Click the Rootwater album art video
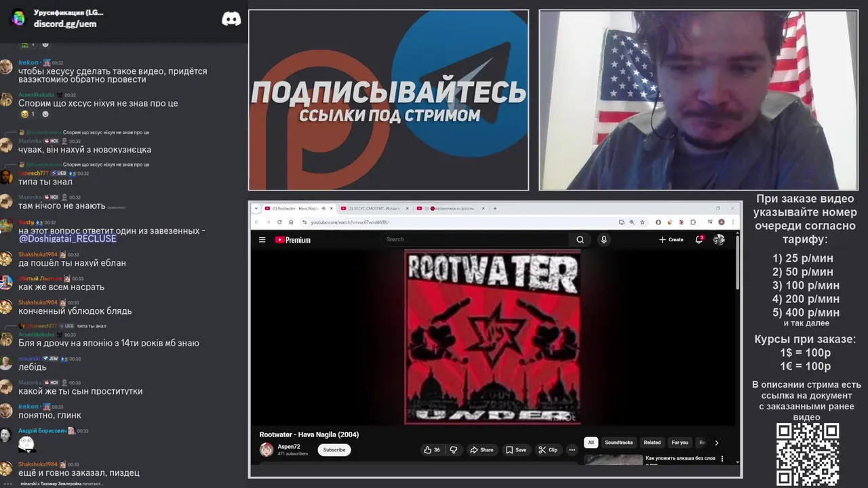868x488 pixels. [492, 337]
